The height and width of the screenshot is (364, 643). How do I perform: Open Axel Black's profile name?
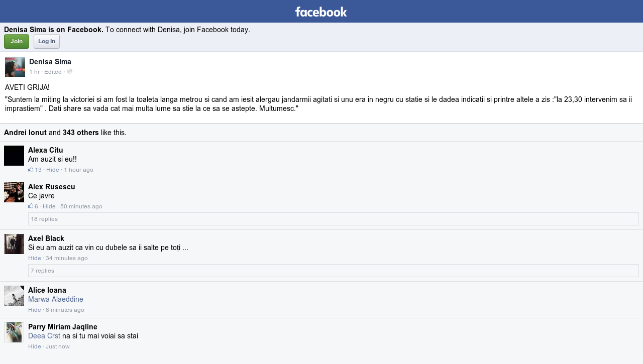pos(46,238)
